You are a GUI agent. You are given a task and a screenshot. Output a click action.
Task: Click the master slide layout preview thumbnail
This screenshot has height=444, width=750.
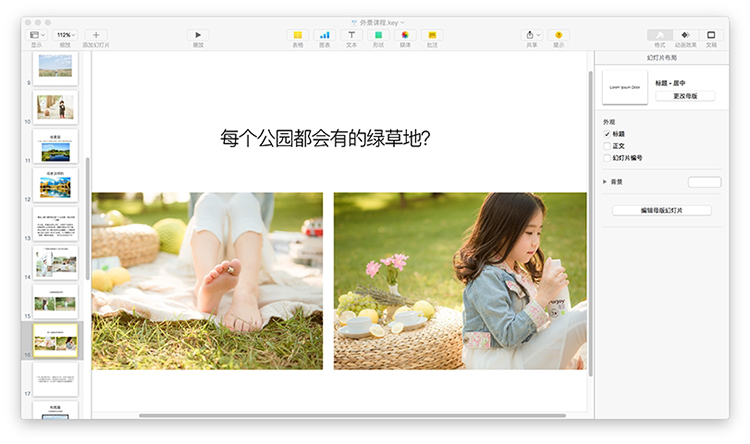625,87
